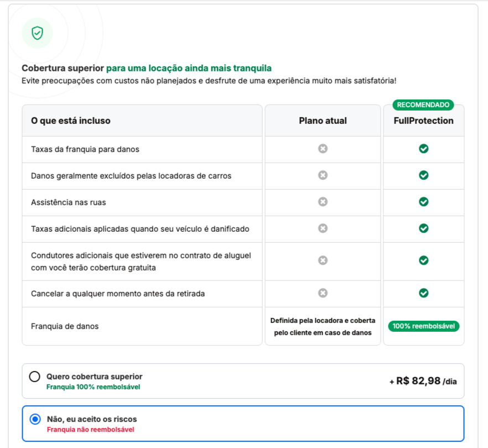
Task: Click the FullProtection column header
Action: (424, 121)
